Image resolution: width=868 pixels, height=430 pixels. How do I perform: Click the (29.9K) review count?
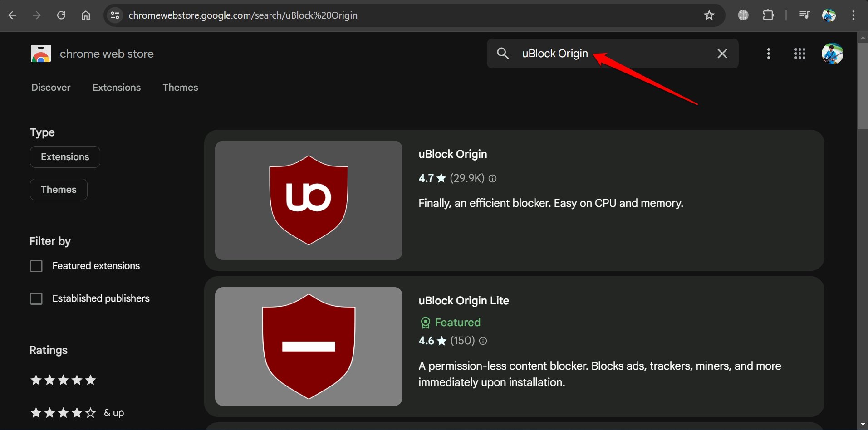(467, 178)
